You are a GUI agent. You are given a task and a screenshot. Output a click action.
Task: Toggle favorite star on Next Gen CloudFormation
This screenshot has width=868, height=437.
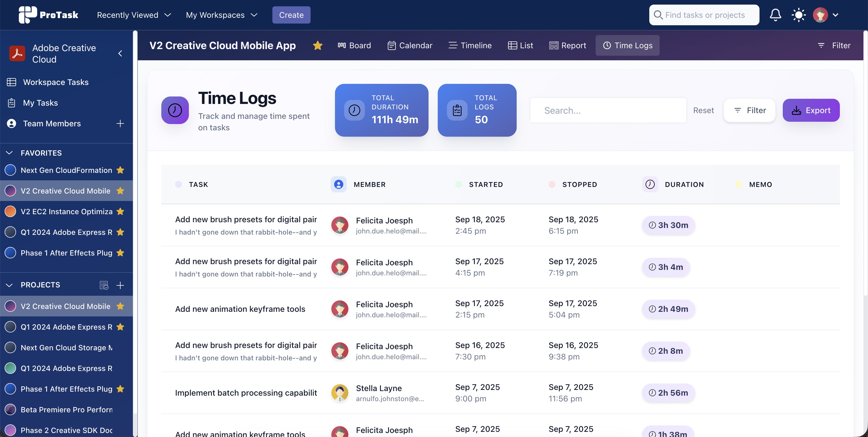(120, 170)
